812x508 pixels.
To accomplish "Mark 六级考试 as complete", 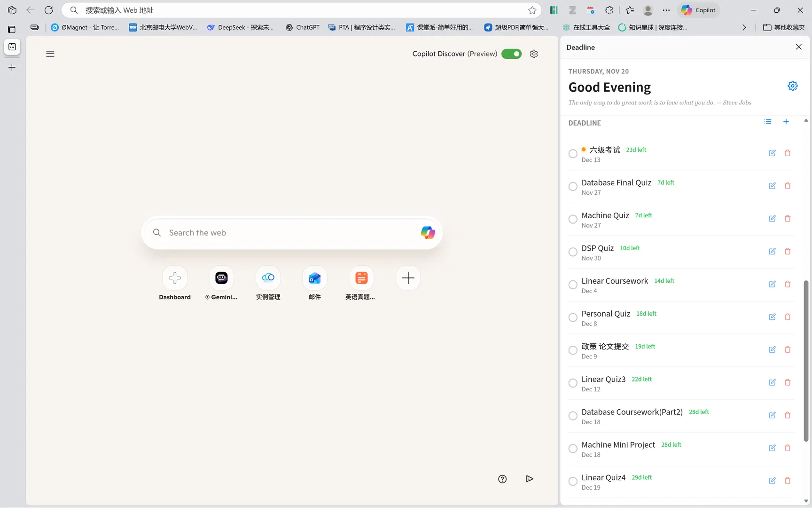I will click(573, 154).
